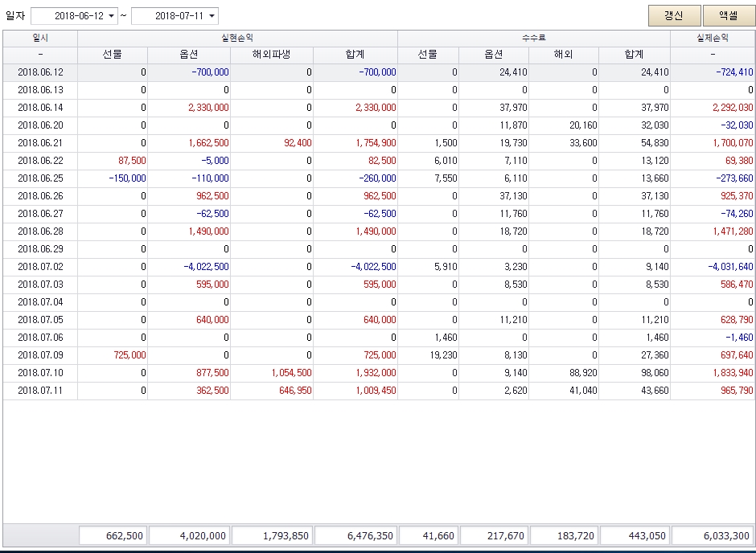Click inside the 2018-06-12 start date field
Image resolution: width=756 pixels, height=553 pixels.
click(68, 16)
